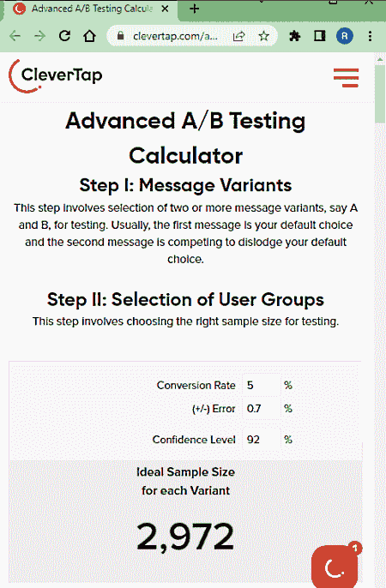Click the Confidence Level input field

point(261,439)
